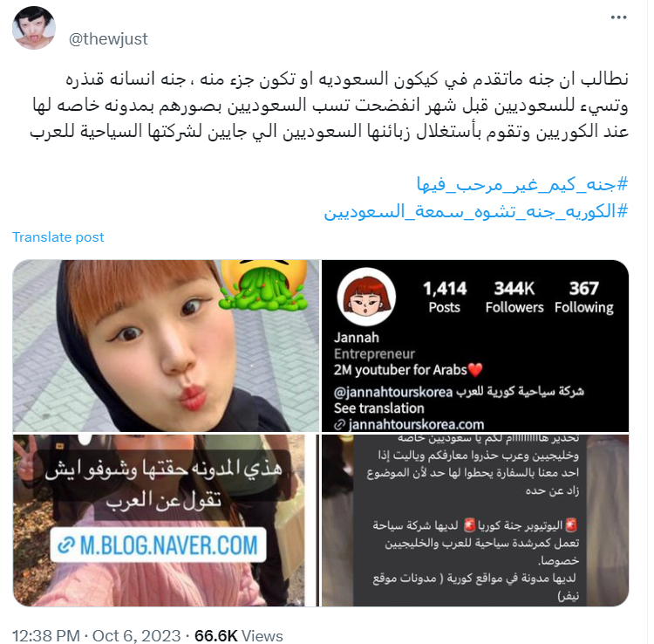This screenshot has height=644, width=654.
Task: Click the vomiting emoji sticker
Action: click(x=262, y=284)
